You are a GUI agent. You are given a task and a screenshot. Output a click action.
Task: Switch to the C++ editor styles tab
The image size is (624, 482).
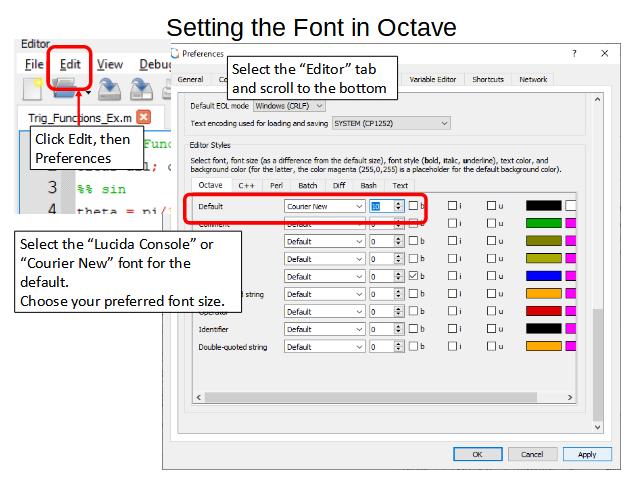[x=246, y=185]
